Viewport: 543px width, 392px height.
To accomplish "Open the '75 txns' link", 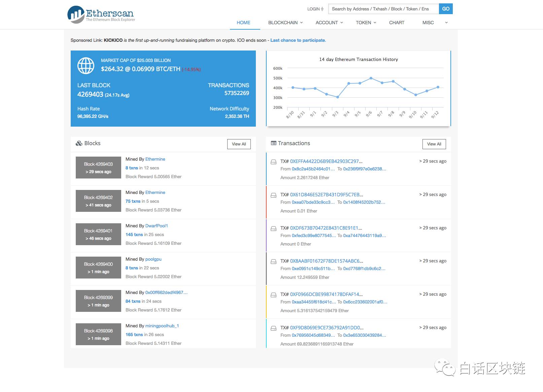I will (x=133, y=201).
